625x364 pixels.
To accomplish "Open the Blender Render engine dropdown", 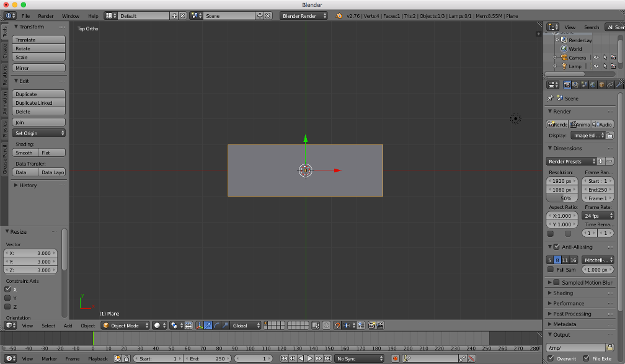I will 303,16.
